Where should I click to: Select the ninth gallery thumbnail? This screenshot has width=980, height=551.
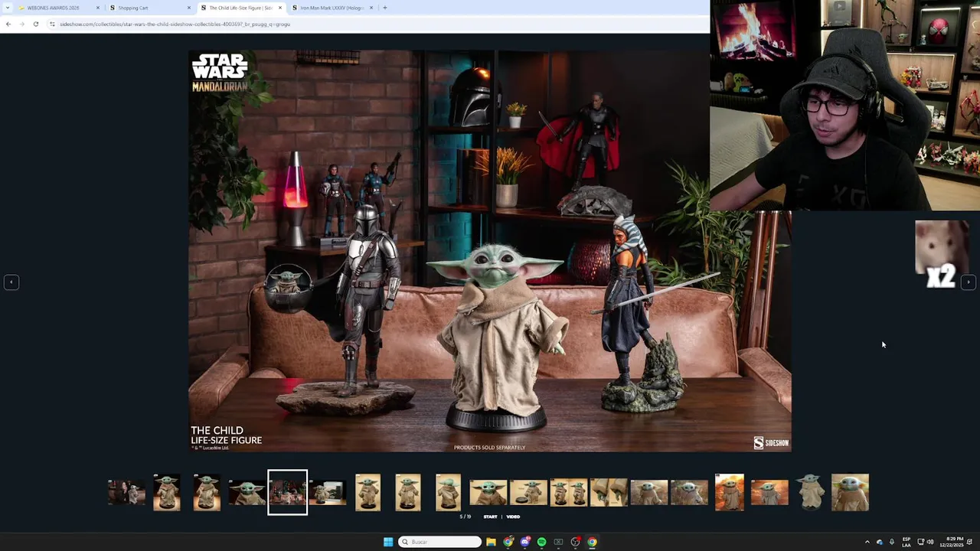pos(448,492)
